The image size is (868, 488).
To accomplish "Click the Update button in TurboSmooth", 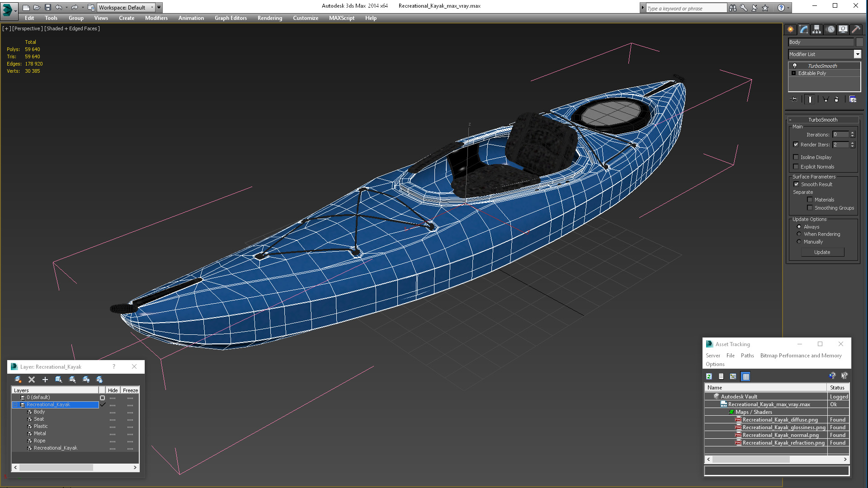I will 821,251.
